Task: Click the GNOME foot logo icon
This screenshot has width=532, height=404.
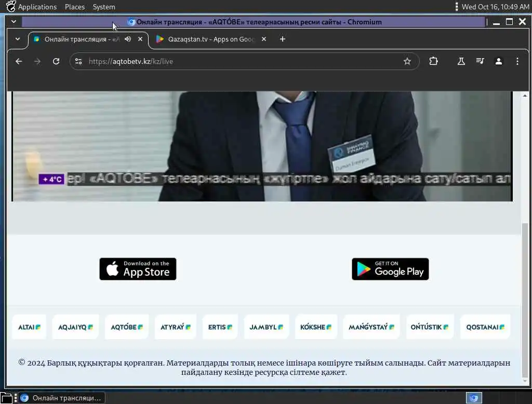Action: (x=10, y=6)
